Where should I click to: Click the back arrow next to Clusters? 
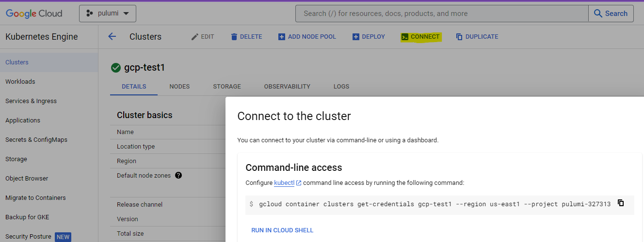coord(112,37)
